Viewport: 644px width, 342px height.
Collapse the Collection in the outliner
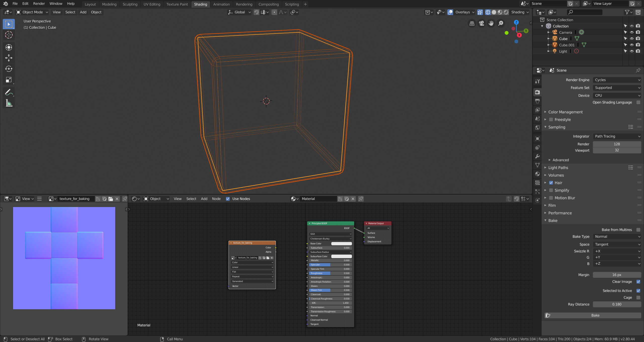pyautogui.click(x=541, y=26)
